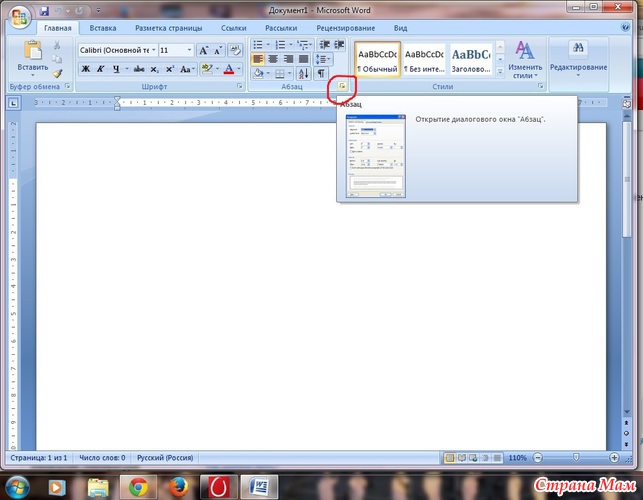
Task: Open change case (Aa) dropdown
Action: point(187,69)
